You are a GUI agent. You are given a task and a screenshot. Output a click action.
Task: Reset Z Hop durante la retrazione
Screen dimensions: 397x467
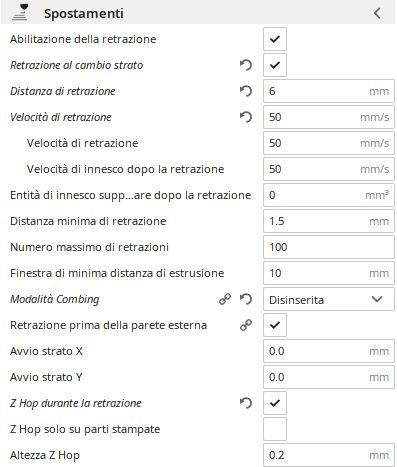[x=246, y=403]
